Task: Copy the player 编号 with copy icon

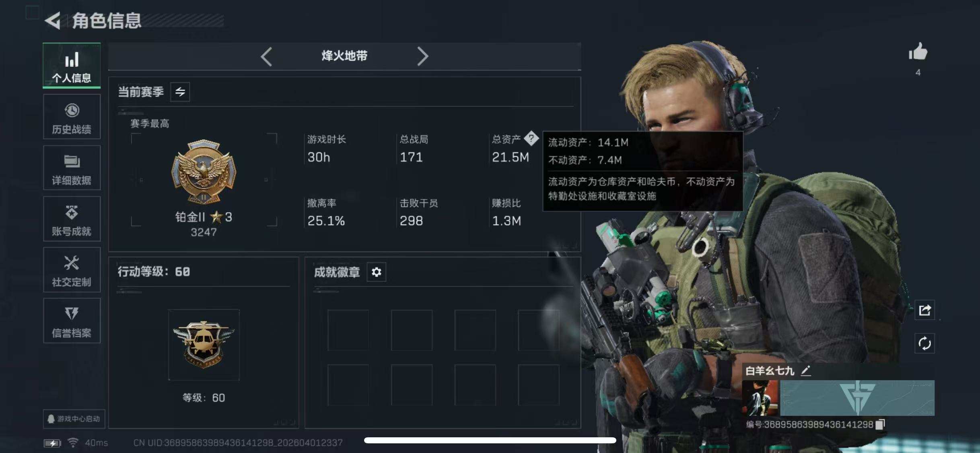Action: pyautogui.click(x=880, y=424)
